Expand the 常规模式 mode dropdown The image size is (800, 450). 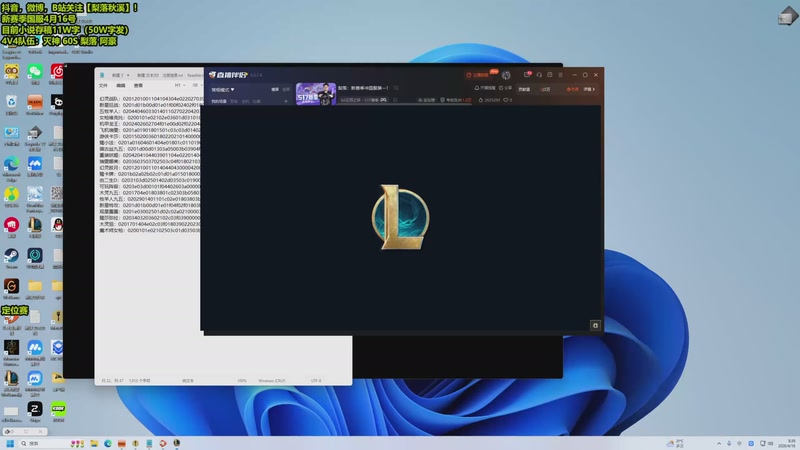point(223,89)
